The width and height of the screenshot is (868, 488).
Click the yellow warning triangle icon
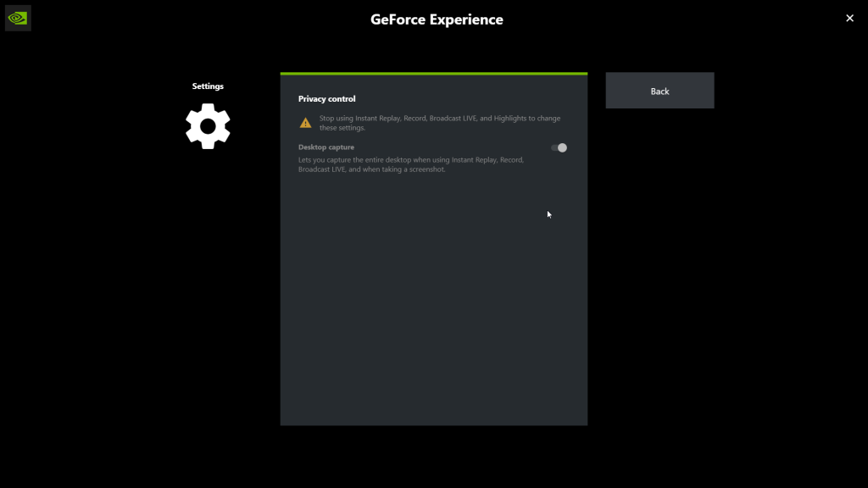tap(305, 123)
